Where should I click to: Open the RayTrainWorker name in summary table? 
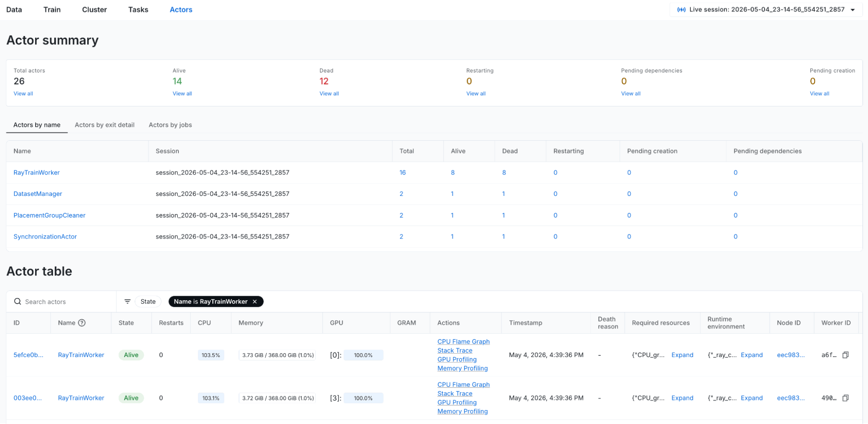pyautogui.click(x=36, y=172)
